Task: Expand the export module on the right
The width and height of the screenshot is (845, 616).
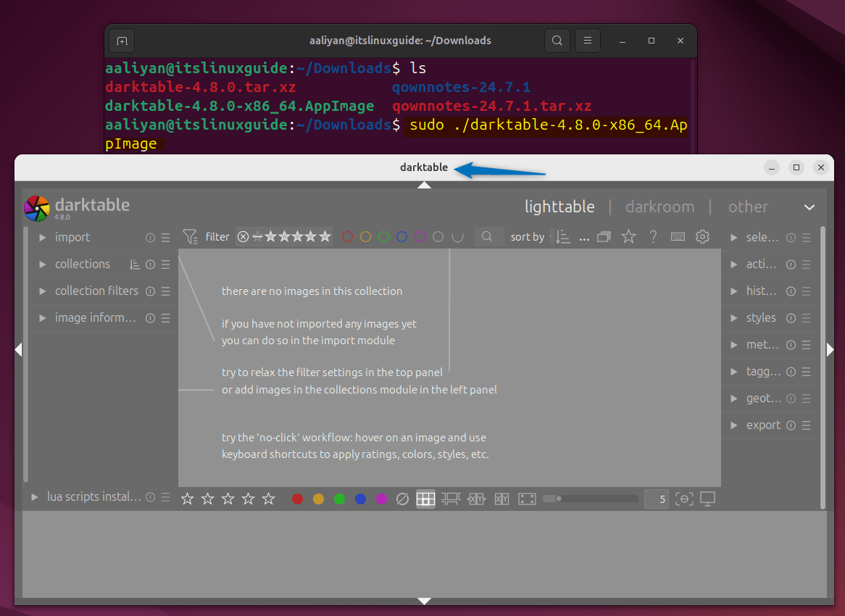Action: (764, 425)
